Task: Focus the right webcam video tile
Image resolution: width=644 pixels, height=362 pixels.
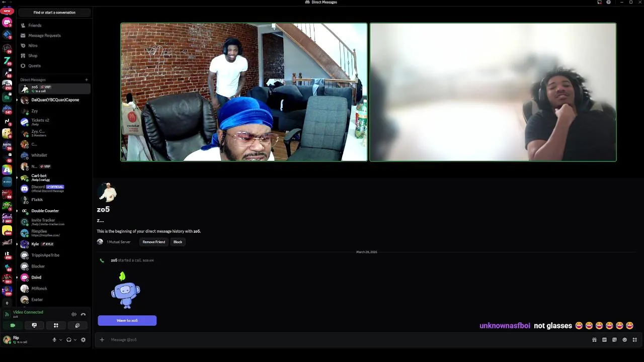Action: 493,92
